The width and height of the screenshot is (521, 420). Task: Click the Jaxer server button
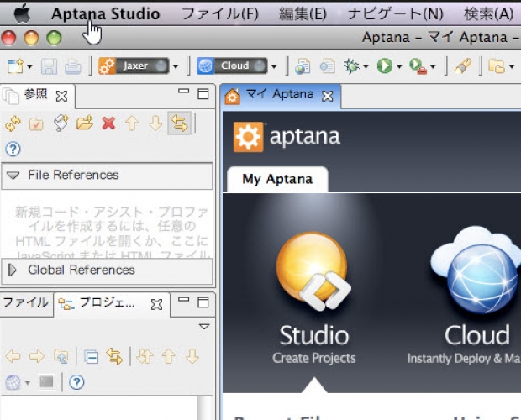[134, 66]
